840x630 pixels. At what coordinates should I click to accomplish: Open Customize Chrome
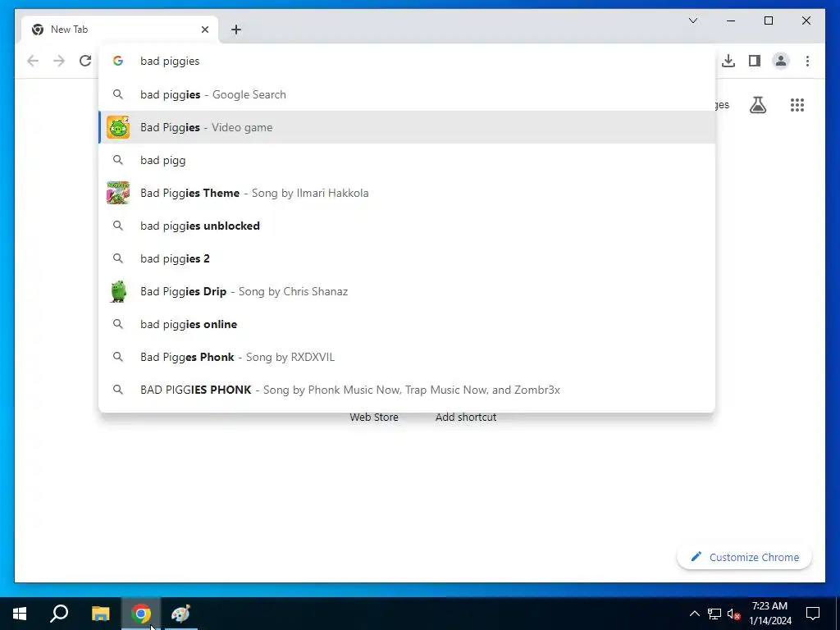pos(744,557)
